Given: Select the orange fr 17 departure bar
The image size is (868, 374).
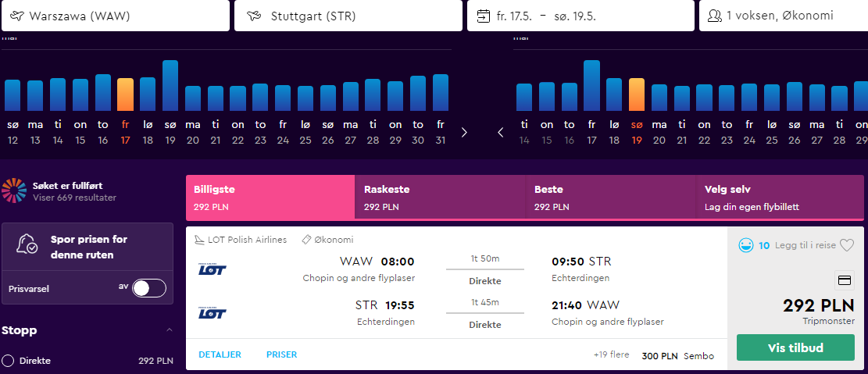Looking at the screenshot, I should (x=125, y=94).
